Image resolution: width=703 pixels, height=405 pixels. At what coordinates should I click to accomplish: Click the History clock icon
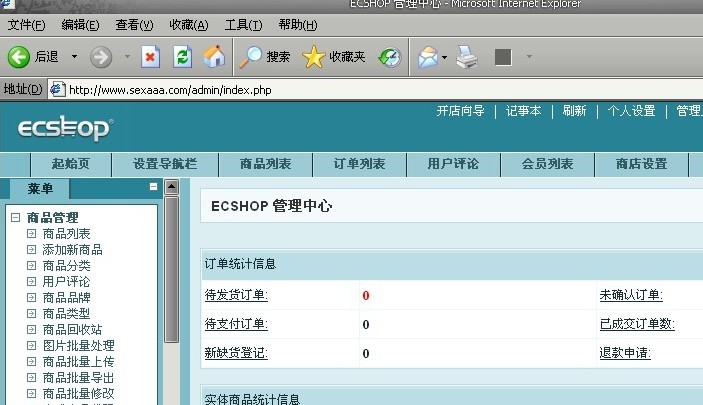[x=389, y=57]
